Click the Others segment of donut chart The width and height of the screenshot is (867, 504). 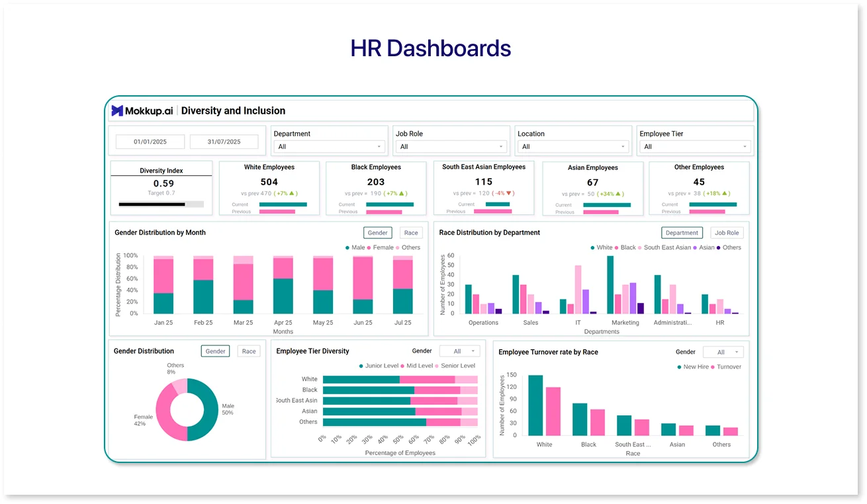pyautogui.click(x=180, y=385)
